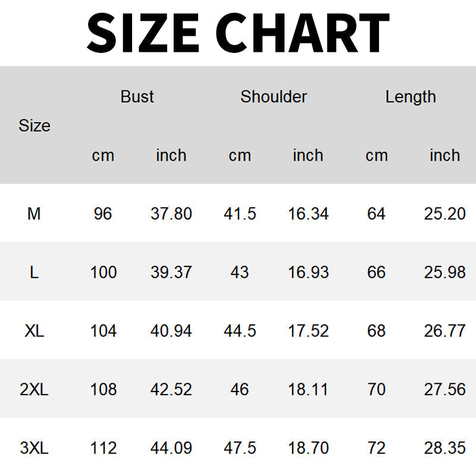Click the Size header cell
This screenshot has height=476, width=476.
pos(35,126)
